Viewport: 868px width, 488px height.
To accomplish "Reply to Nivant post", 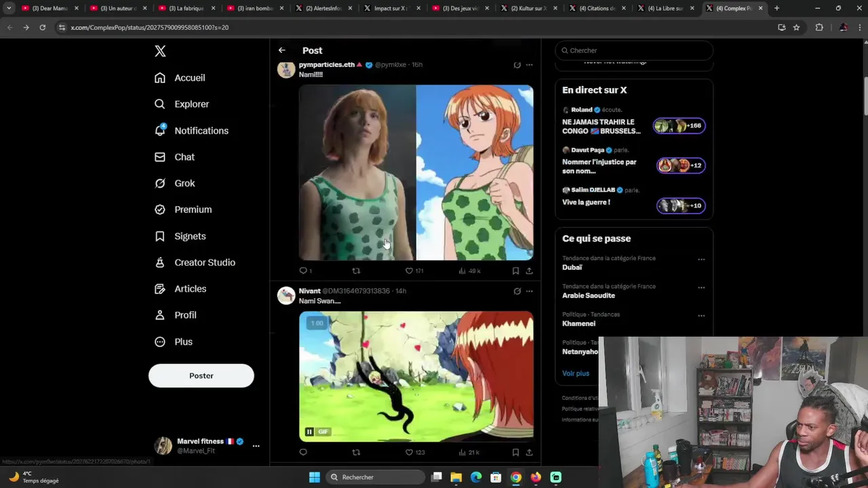I will point(303,452).
